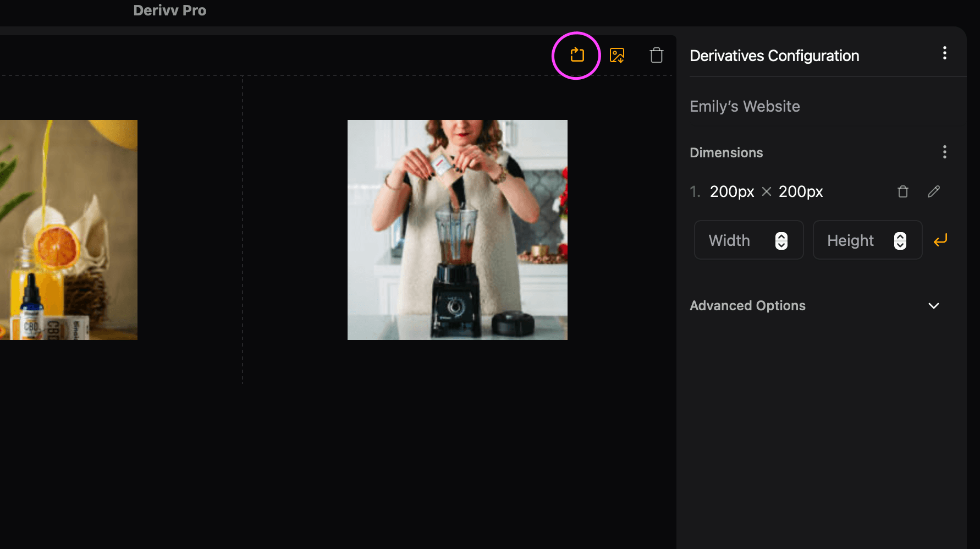Select the CBD oil bottle image
The image size is (980, 549).
point(68,230)
